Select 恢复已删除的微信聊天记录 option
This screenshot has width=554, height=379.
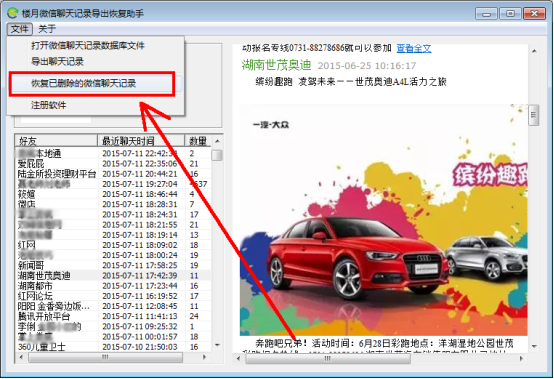83,83
